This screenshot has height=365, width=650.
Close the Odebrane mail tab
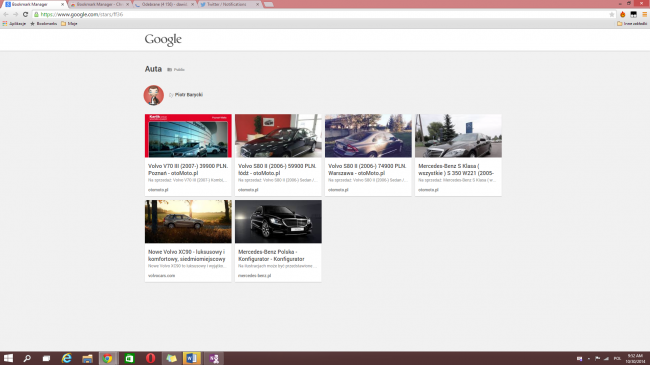click(192, 4)
